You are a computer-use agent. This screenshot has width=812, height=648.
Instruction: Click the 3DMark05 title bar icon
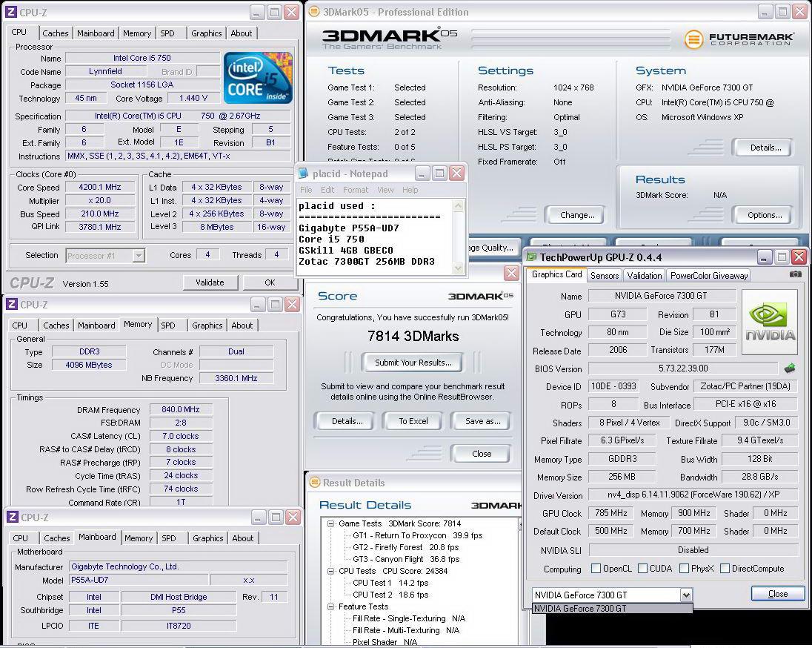(x=314, y=11)
